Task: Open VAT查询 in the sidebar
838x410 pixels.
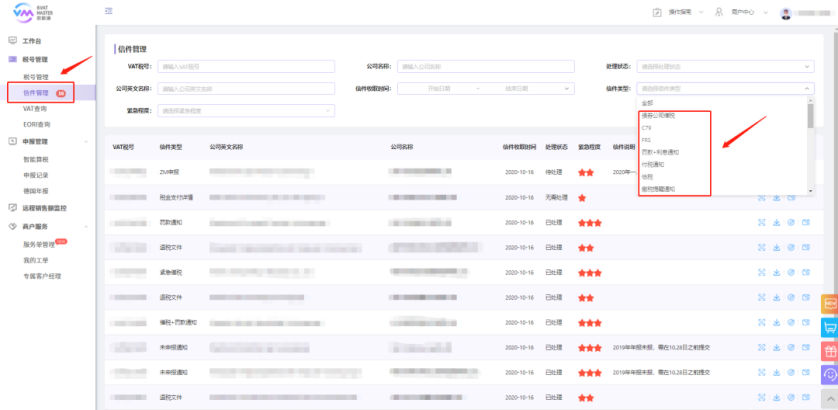Action: (37, 108)
